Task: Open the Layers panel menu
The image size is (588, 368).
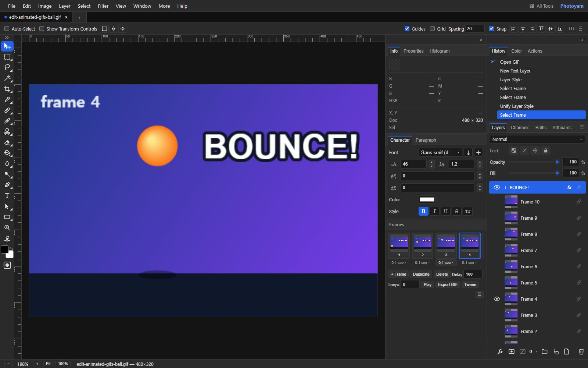Action: point(581,127)
